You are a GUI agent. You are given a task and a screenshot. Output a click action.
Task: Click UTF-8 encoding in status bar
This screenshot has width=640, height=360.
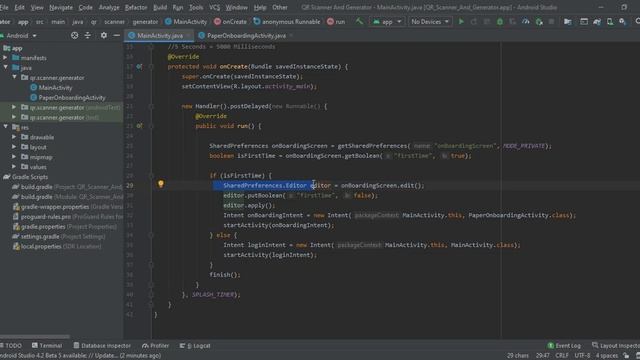(582, 356)
